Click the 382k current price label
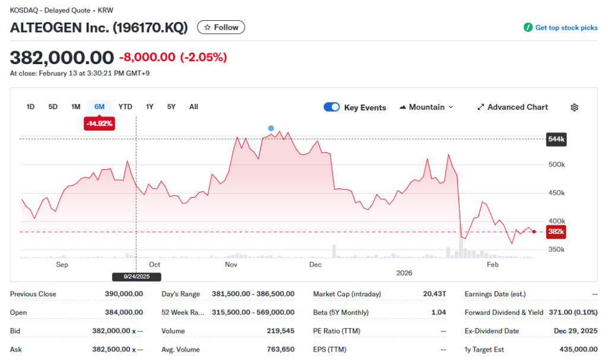The image size is (608, 364). pyautogui.click(x=556, y=232)
